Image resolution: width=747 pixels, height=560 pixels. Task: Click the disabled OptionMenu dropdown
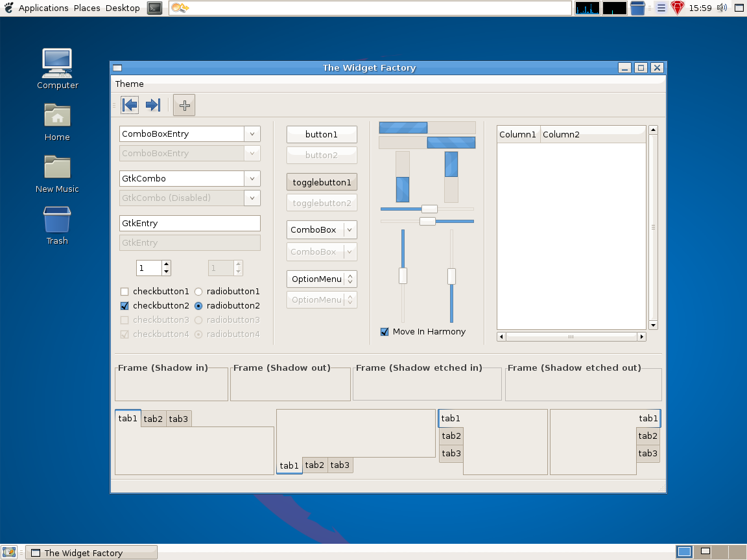coord(322,300)
